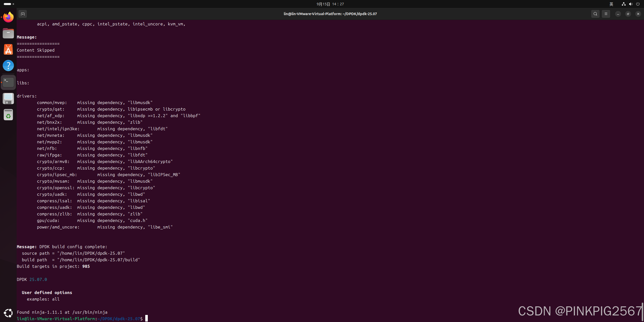
Task: Open the terminal hamburger menu
Action: (606, 14)
